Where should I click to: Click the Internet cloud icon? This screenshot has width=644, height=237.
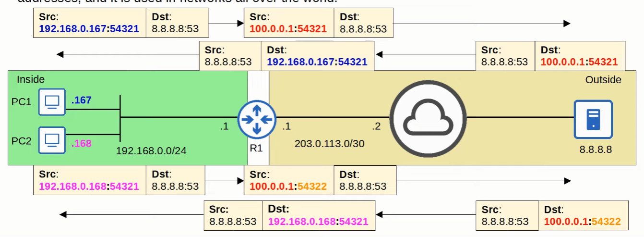point(428,118)
